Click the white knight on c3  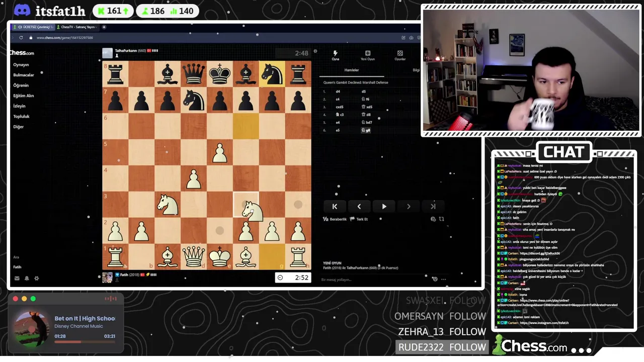click(168, 205)
